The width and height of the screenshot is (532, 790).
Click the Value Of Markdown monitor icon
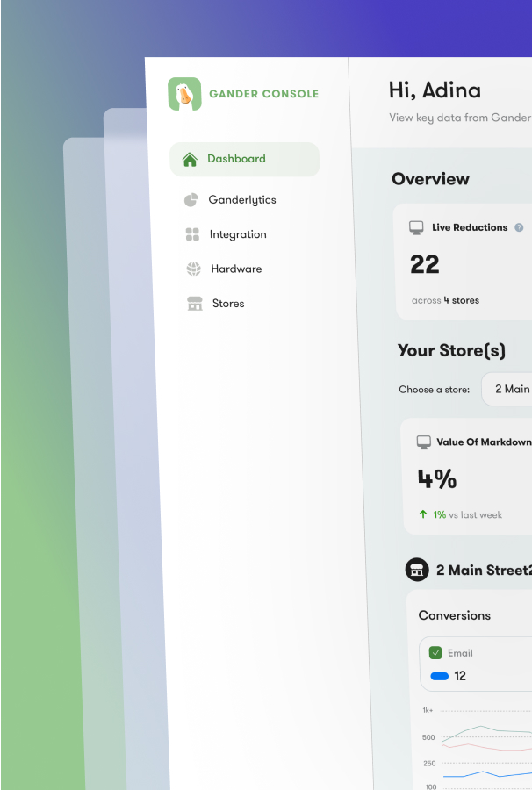coord(424,442)
